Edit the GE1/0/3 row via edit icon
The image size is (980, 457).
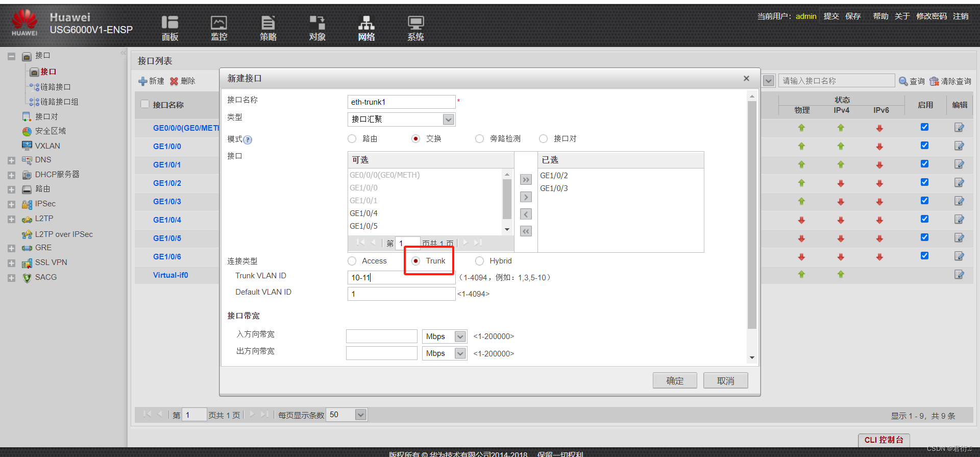point(959,201)
